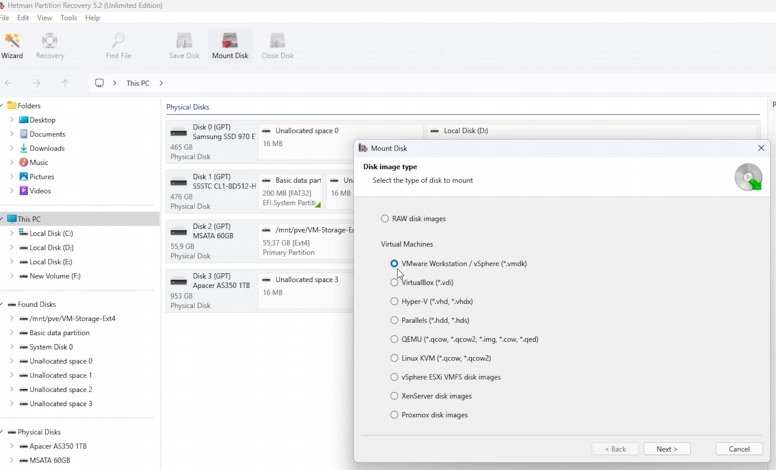Select VMware Workstation / vSphere (*.vmdk) option
This screenshot has height=470, width=776.
(x=394, y=264)
